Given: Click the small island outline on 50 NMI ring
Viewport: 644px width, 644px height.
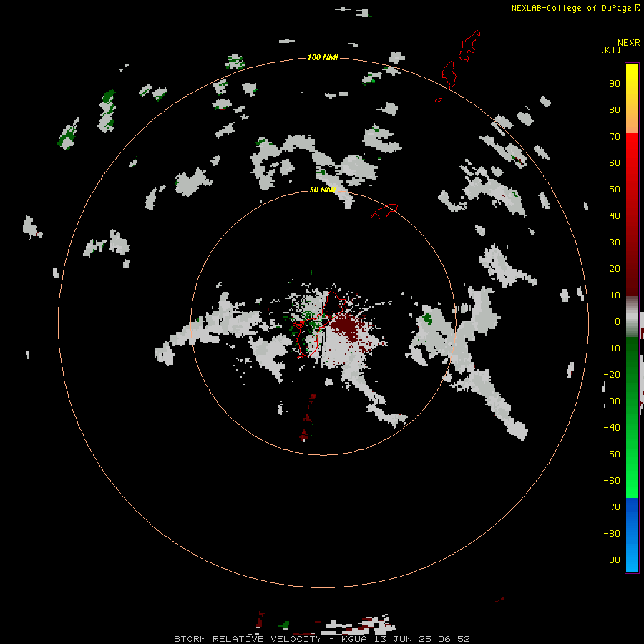Looking at the screenshot, I should pyautogui.click(x=384, y=211).
